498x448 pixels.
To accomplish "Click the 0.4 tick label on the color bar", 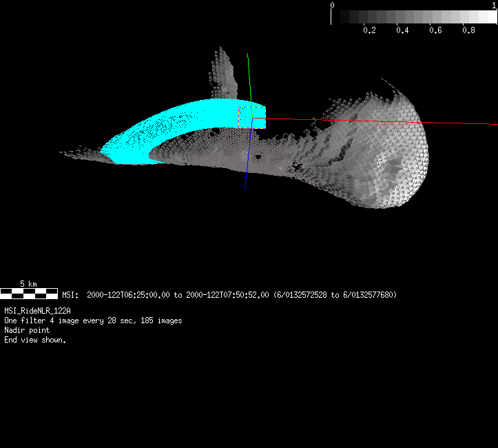I will (x=402, y=30).
